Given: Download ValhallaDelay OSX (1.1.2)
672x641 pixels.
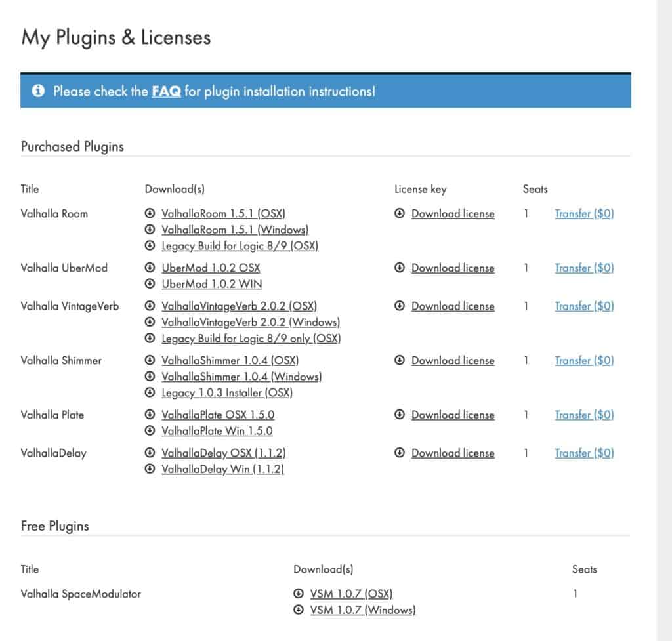Looking at the screenshot, I should click(x=224, y=453).
